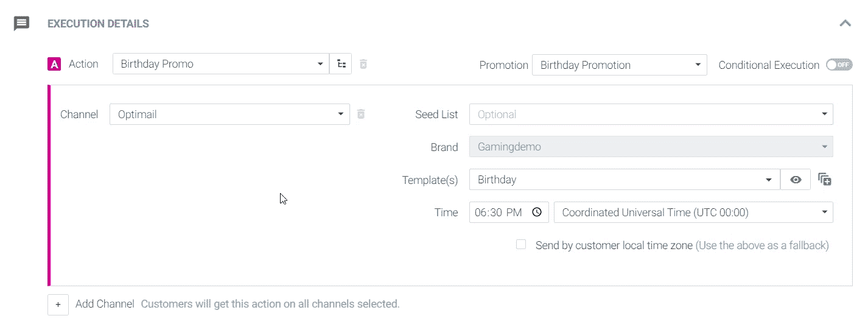Click the Execution Details message icon
The height and width of the screenshot is (324, 868).
click(21, 24)
